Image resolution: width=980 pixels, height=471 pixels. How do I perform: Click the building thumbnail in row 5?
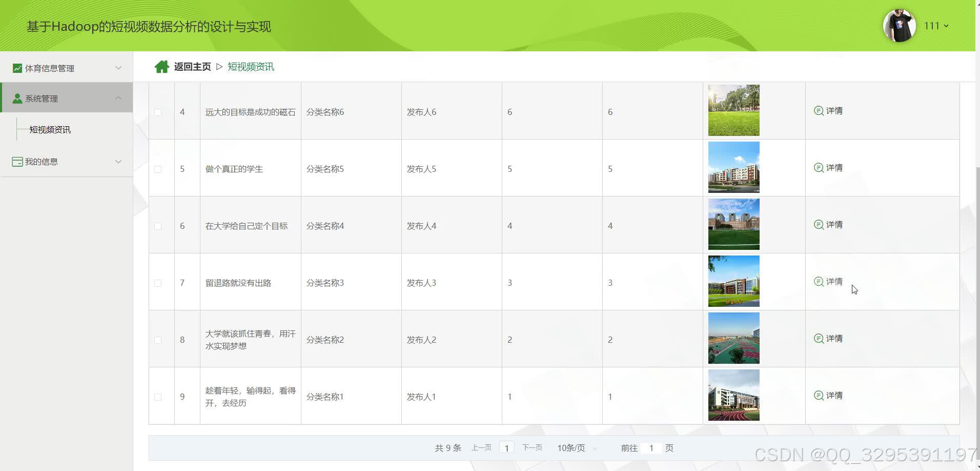pos(734,167)
